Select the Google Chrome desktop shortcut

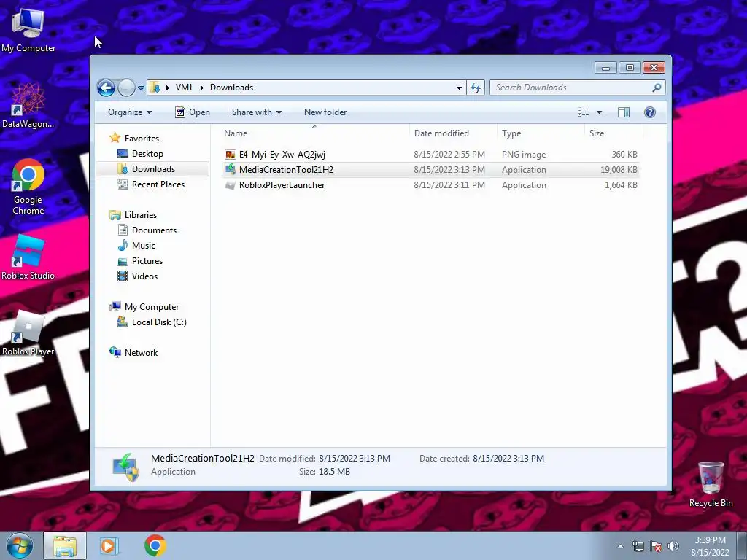28,187
